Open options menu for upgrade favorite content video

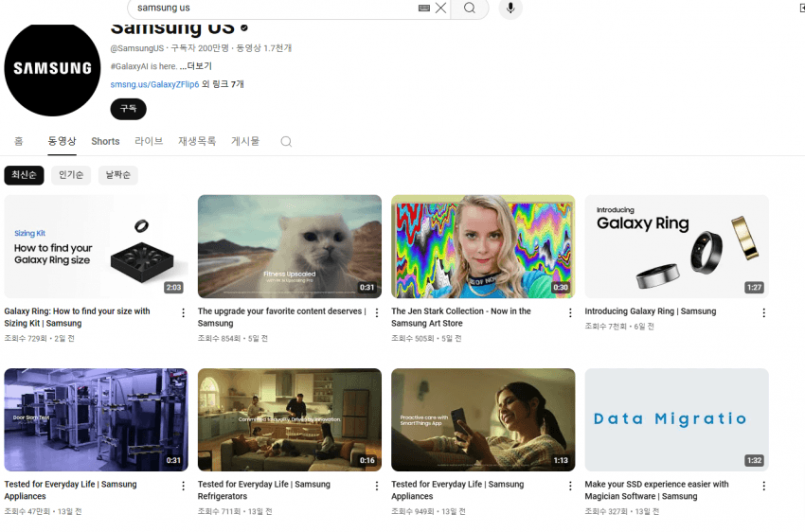pos(377,312)
